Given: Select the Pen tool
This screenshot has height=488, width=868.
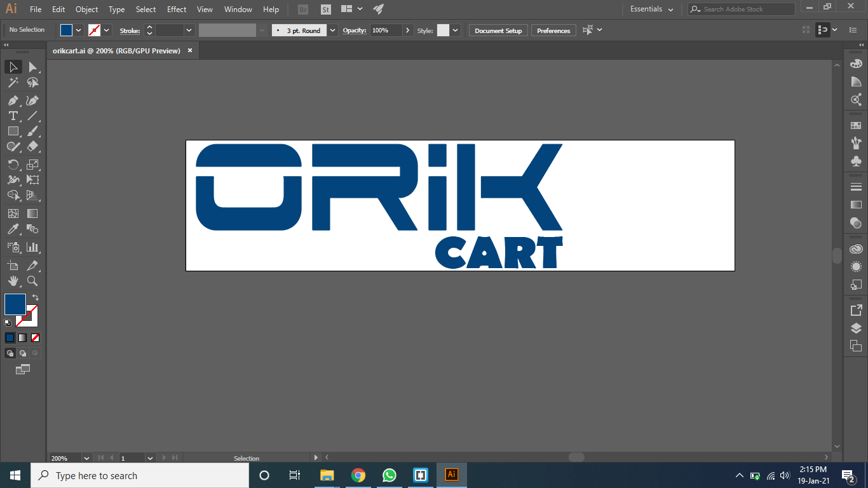Looking at the screenshot, I should (x=13, y=100).
